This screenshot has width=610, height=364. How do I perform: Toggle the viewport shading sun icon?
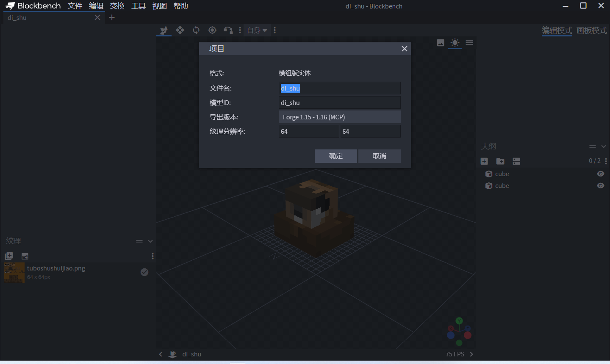tap(455, 43)
